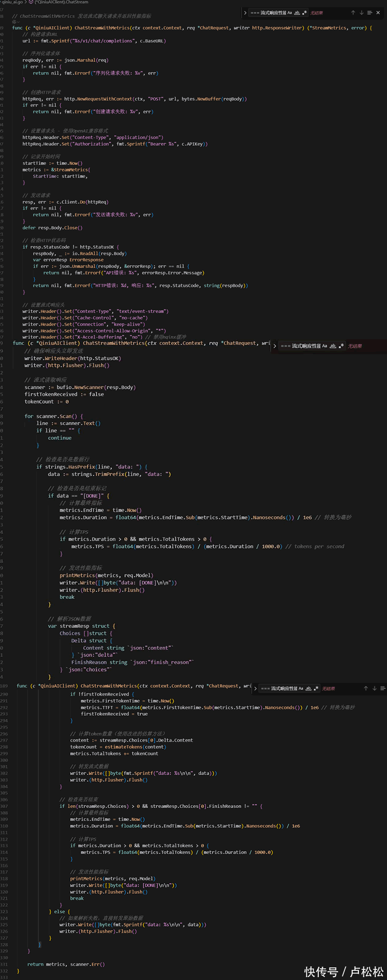Open the (*QiniuAIClient).ChatStream breadcrumb symbol
Image resolution: width=387 pixels, height=980 pixels.
61,2
